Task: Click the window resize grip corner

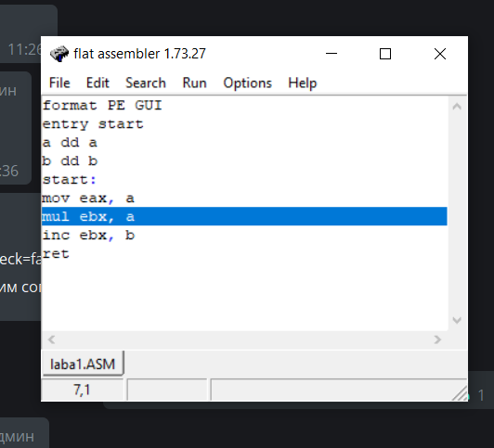Action: [460, 393]
